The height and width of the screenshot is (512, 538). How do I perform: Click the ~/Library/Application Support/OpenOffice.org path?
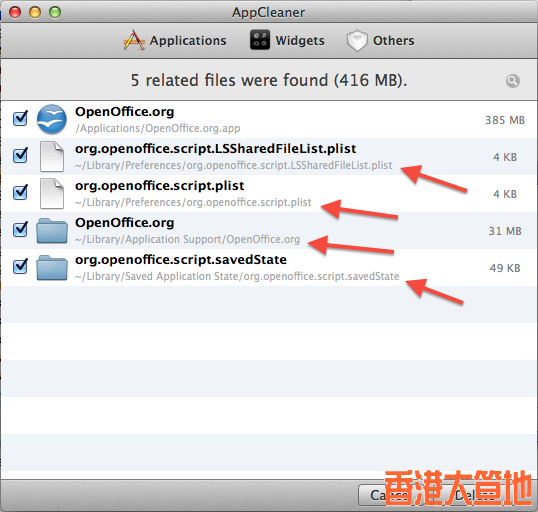(x=187, y=239)
